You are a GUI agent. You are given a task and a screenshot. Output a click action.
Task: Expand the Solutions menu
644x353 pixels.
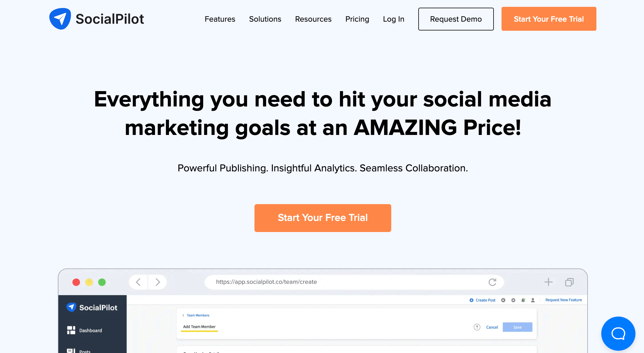(265, 19)
